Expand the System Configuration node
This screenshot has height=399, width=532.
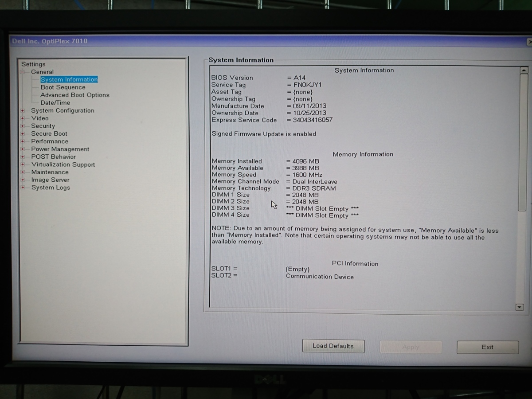(23, 111)
